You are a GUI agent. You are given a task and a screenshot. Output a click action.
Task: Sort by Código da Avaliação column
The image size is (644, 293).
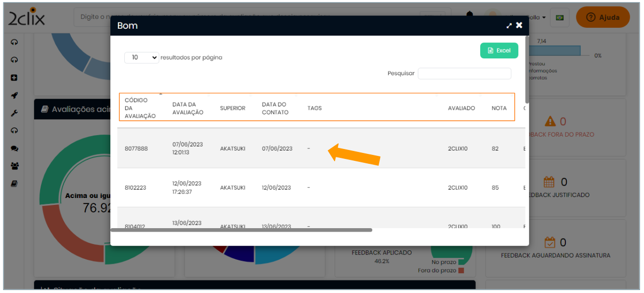(140, 108)
